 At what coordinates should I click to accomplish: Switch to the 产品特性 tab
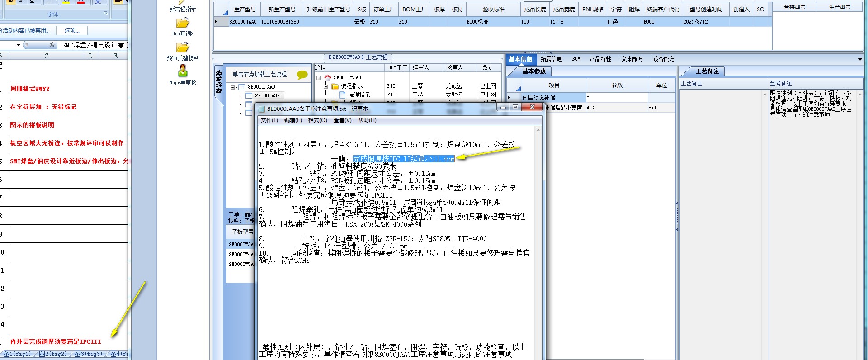[600, 59]
